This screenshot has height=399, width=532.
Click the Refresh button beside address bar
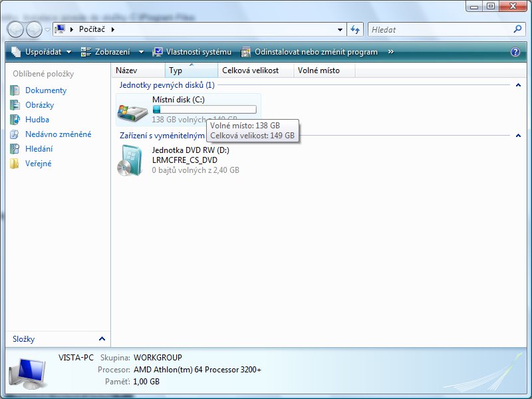355,29
